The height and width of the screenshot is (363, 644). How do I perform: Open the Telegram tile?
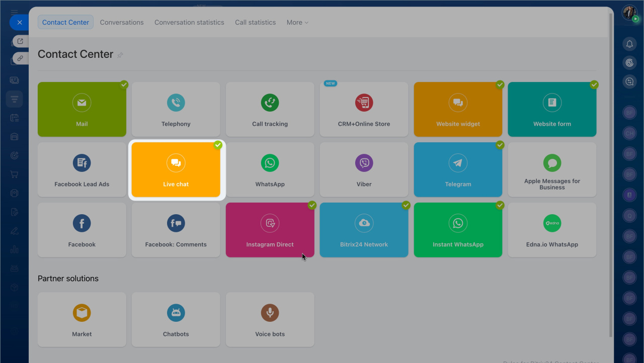coord(458,170)
